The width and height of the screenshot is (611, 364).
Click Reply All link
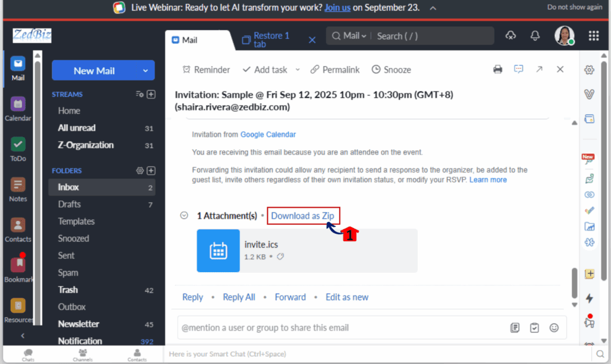[x=239, y=297]
